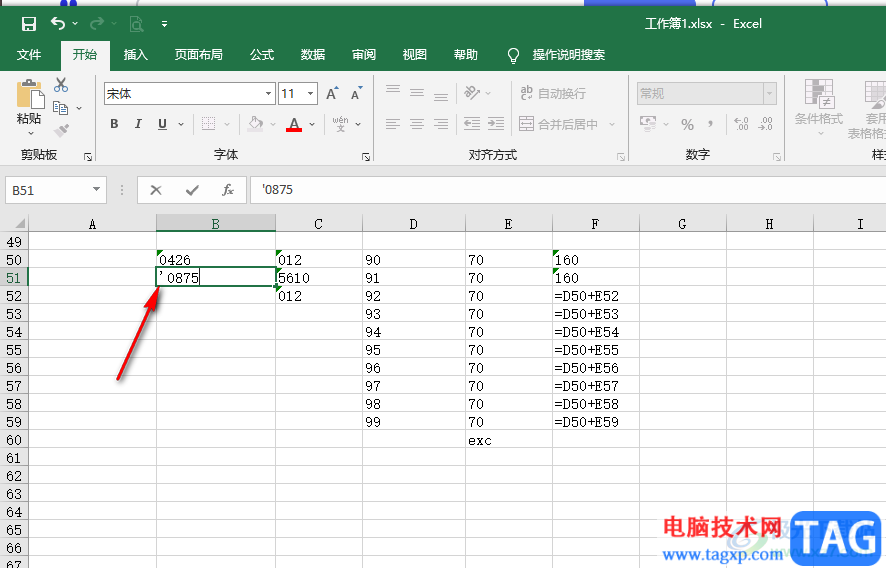The width and height of the screenshot is (886, 568).
Task: Click the formula bar containing '0875
Action: pos(568,190)
